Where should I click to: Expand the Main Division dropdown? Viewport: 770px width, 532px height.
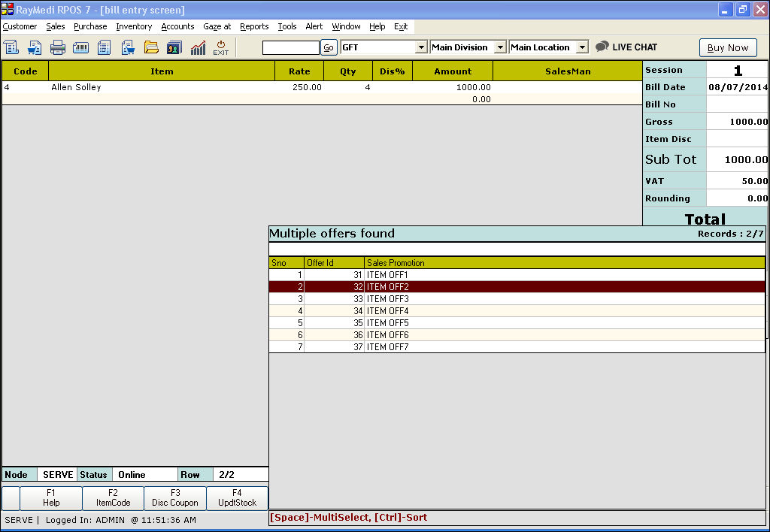pos(500,47)
